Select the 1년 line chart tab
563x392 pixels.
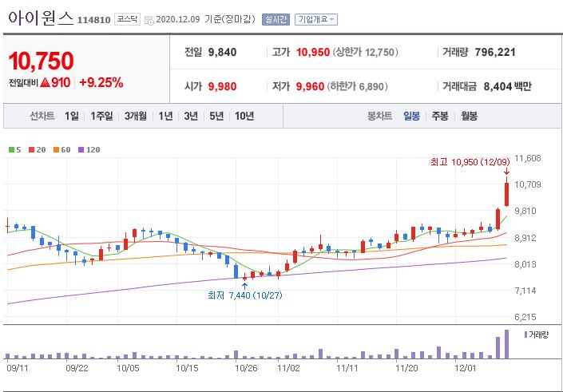tap(165, 116)
